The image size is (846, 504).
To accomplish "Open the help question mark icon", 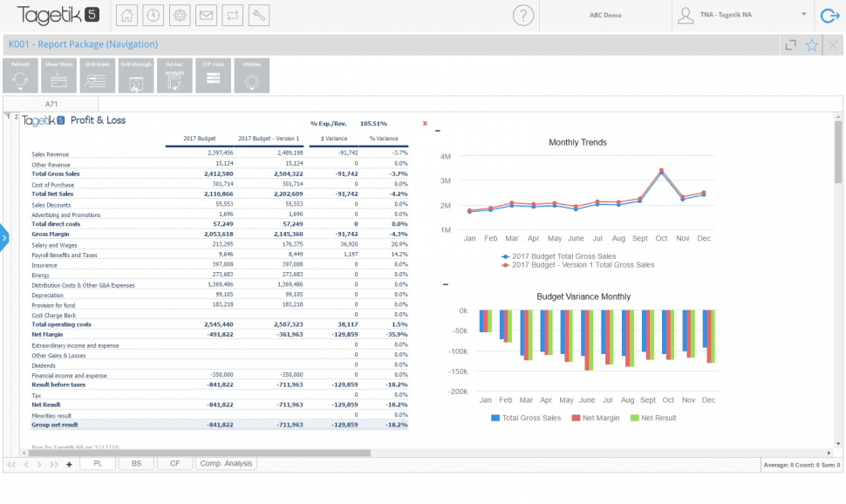I will (x=522, y=15).
